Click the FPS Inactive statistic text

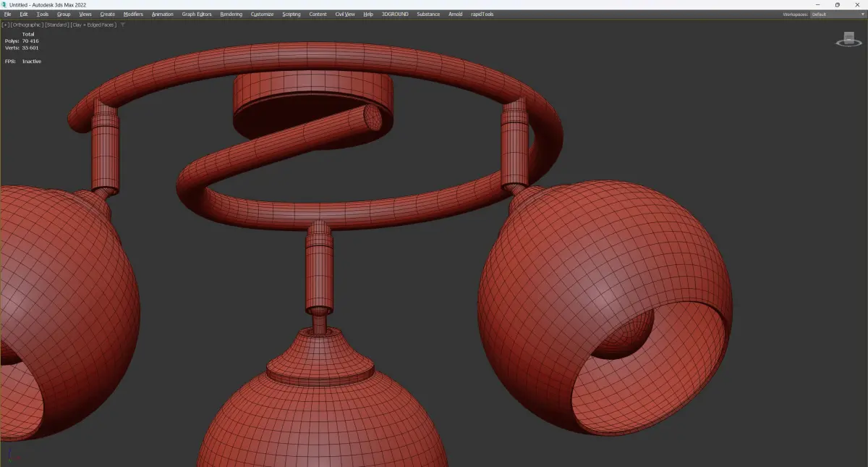(x=23, y=62)
